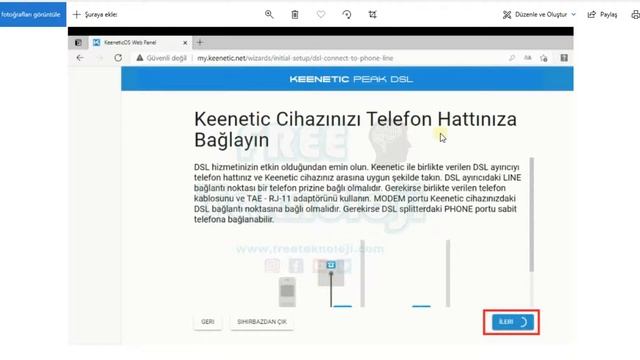Click the browser extension icon at right
The image size is (640, 360).
coord(564,58)
